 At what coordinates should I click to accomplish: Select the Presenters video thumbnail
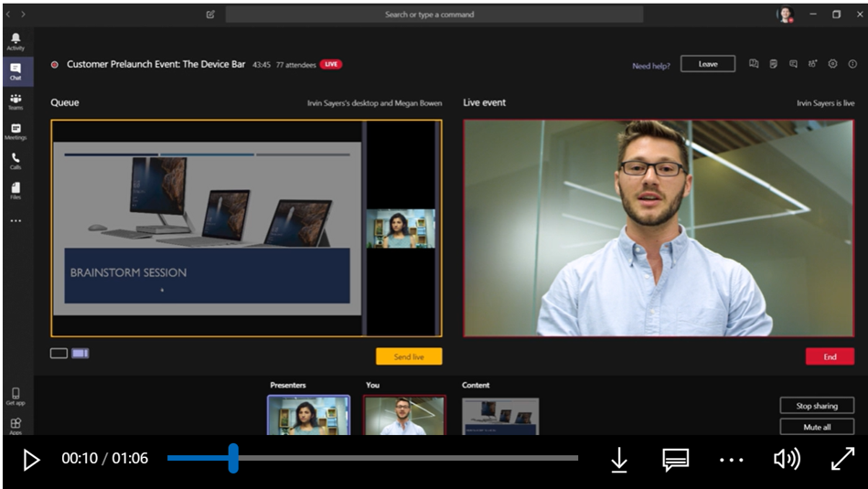(x=309, y=415)
